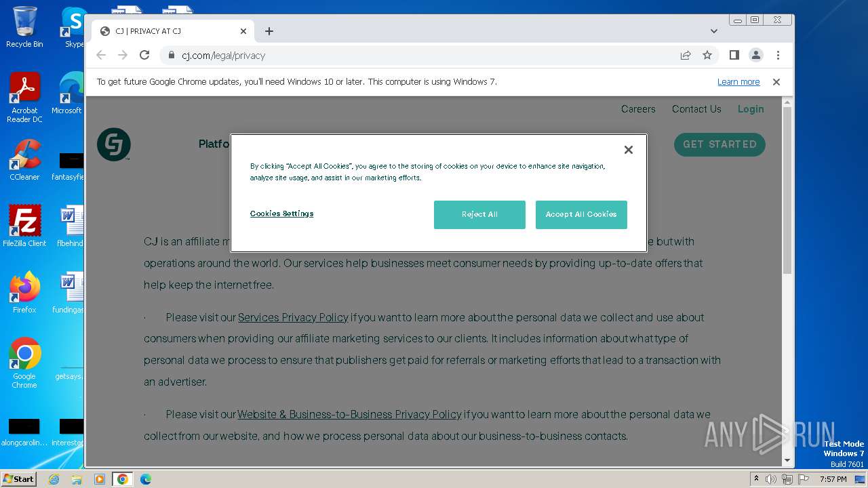
Task: Go back using Chrome's back arrow
Action: tap(101, 56)
